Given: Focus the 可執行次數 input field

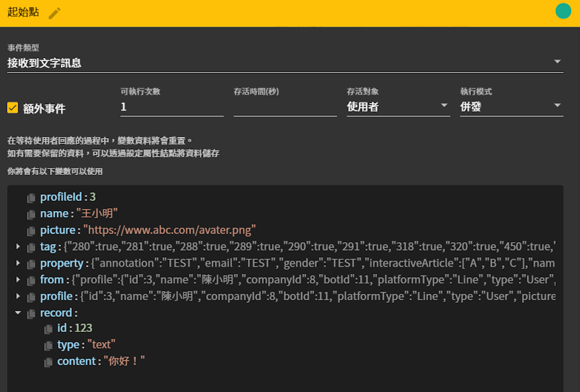Looking at the screenshot, I should (x=172, y=107).
